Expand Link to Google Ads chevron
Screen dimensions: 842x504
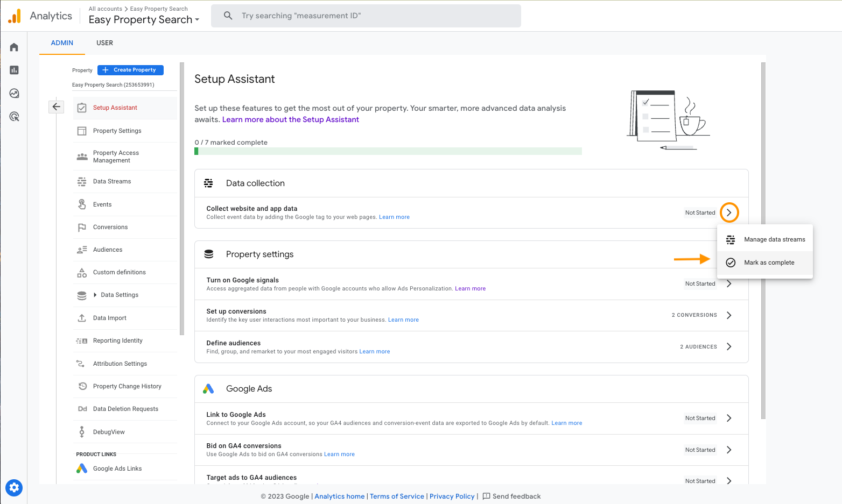click(x=729, y=418)
